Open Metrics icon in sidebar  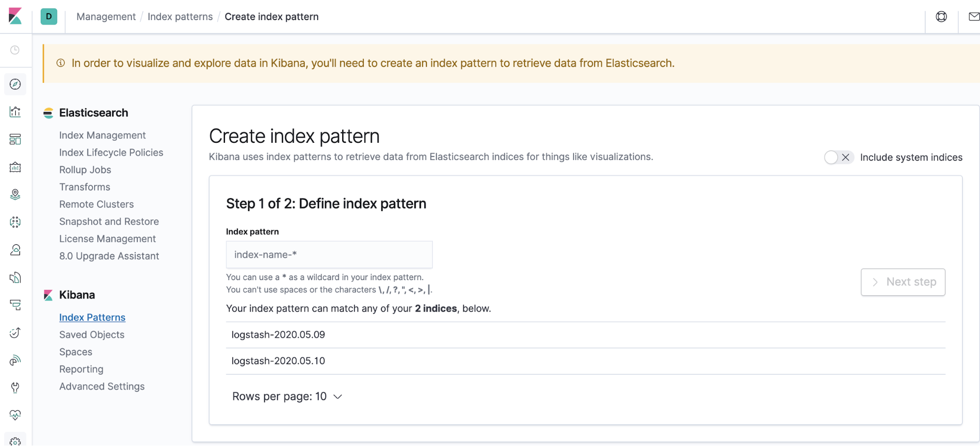15,250
